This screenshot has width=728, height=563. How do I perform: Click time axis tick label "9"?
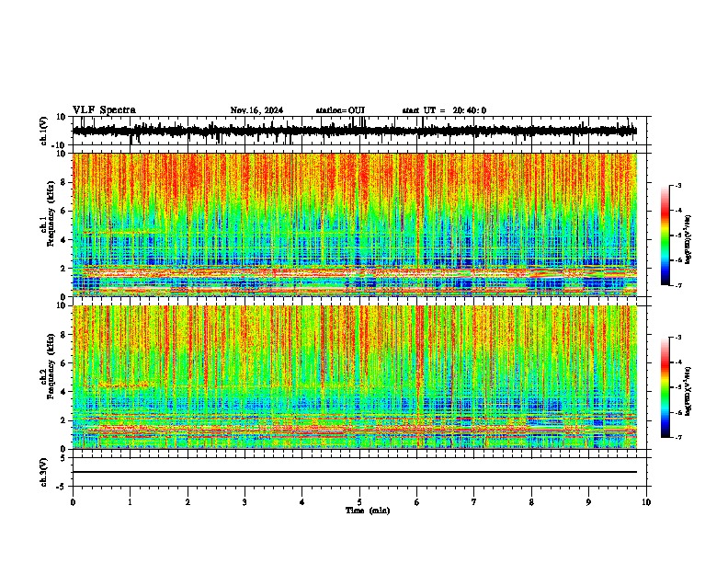pyautogui.click(x=588, y=502)
